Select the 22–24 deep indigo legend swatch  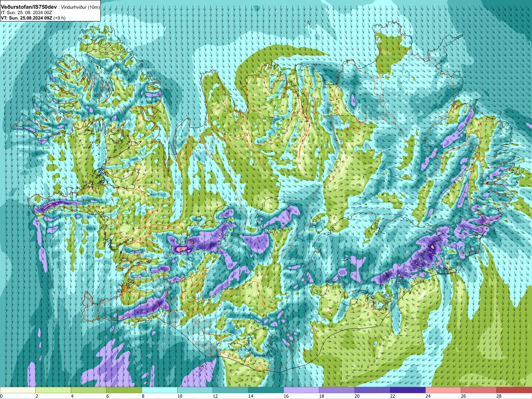coord(408,390)
